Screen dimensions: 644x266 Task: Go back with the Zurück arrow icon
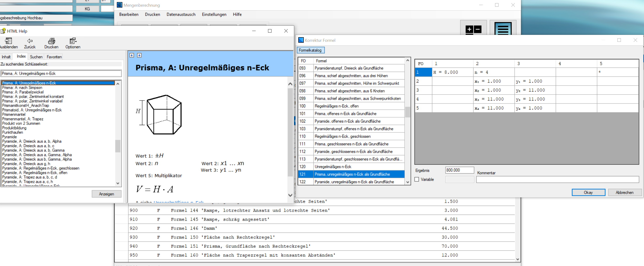point(30,41)
